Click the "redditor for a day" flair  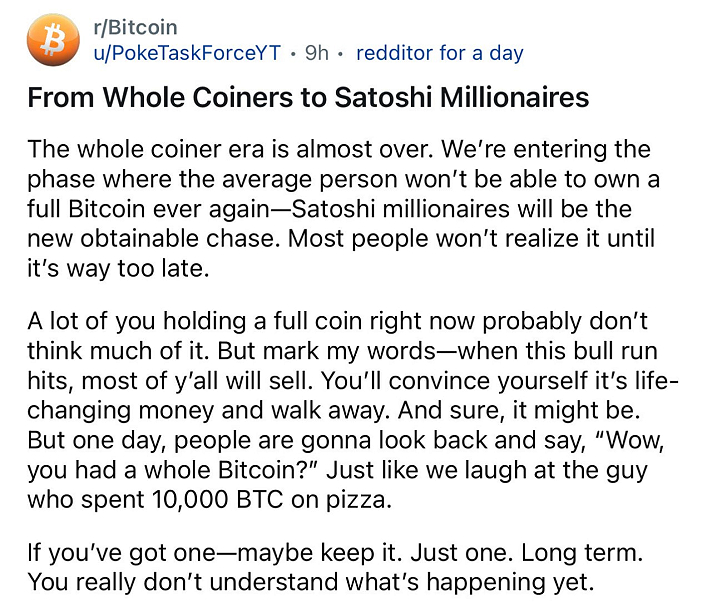click(x=439, y=53)
